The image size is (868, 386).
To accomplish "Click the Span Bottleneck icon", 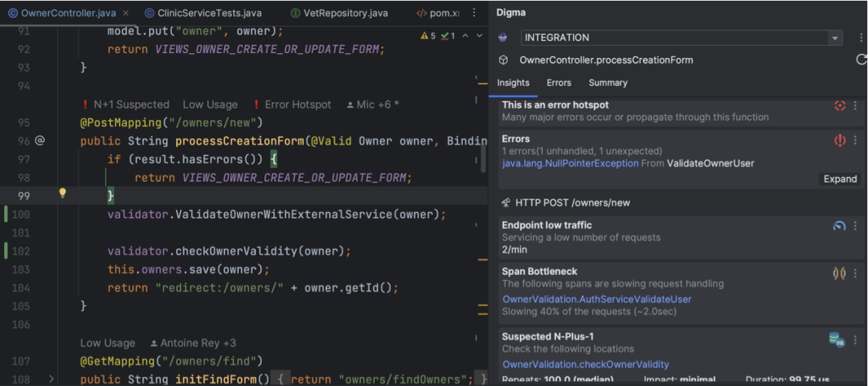I will pos(840,273).
